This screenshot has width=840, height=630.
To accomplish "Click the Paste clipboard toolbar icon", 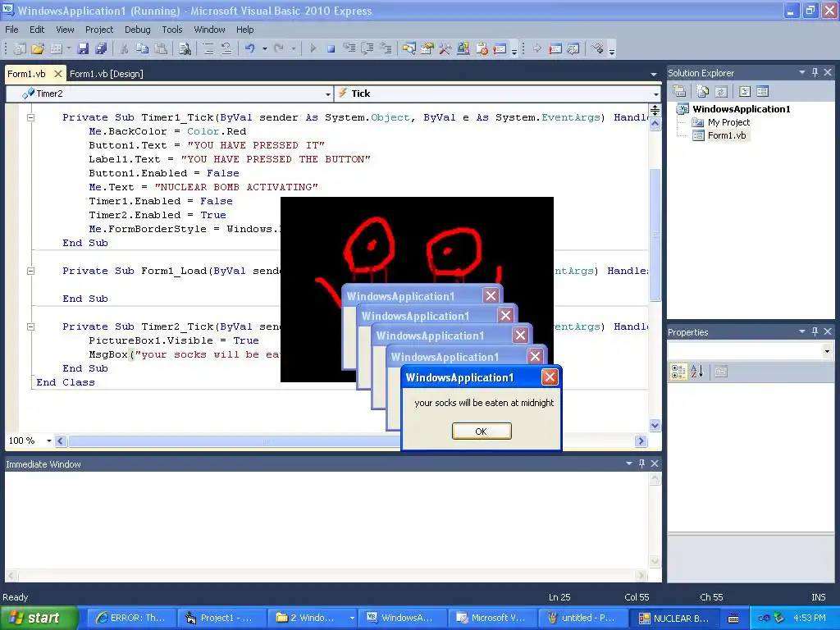I will click(161, 48).
